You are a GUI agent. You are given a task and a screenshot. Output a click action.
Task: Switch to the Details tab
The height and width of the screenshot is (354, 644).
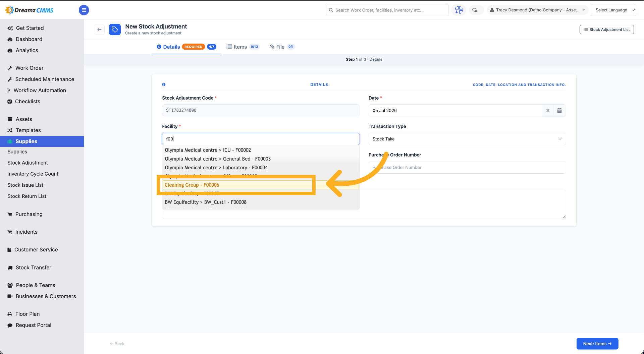pyautogui.click(x=186, y=47)
